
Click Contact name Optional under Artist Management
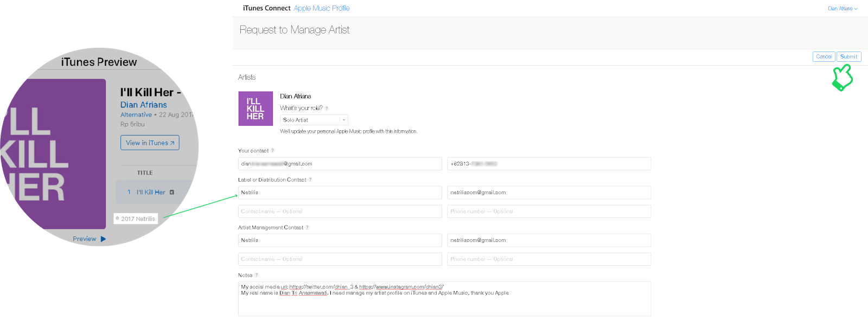click(340, 259)
